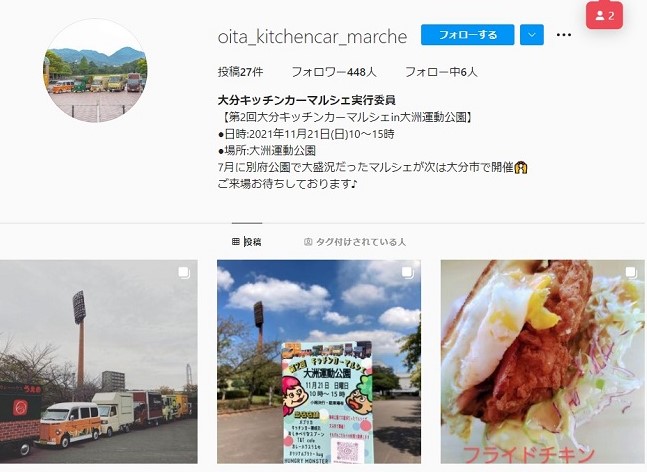Click the 投稿27件 post count
Image resolution: width=647 pixels, height=472 pixels.
(240, 72)
